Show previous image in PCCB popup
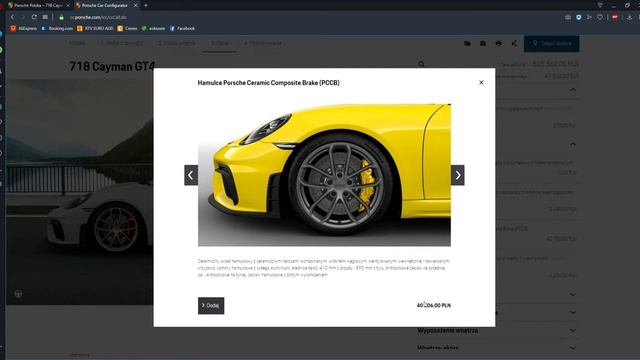The width and height of the screenshot is (640, 360). pyautogui.click(x=191, y=175)
